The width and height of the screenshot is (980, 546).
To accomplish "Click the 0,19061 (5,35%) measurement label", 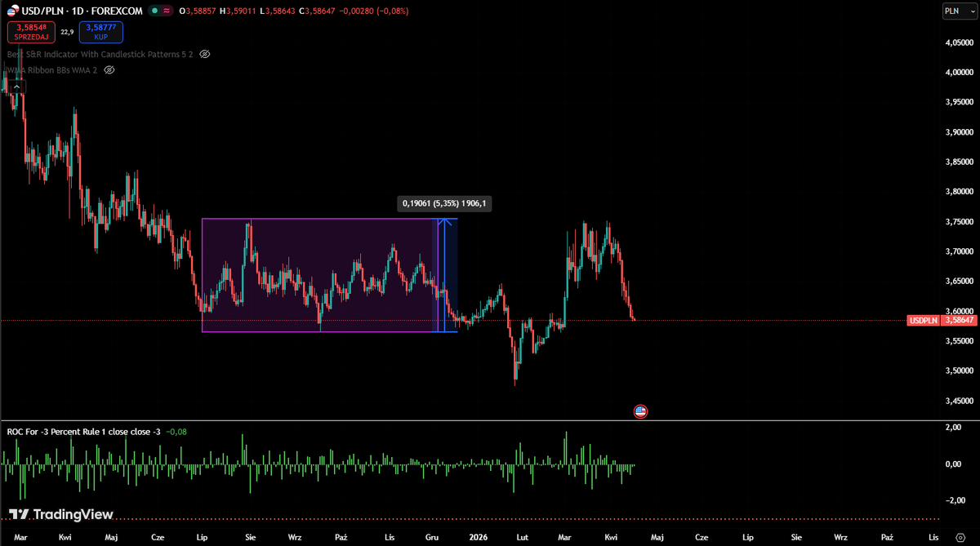I will [x=444, y=203].
